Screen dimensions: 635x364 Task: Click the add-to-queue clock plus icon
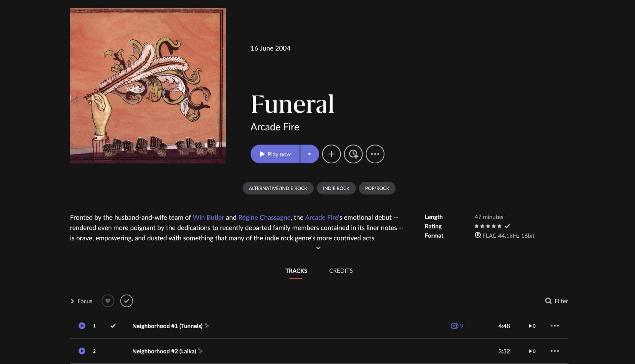tap(353, 154)
